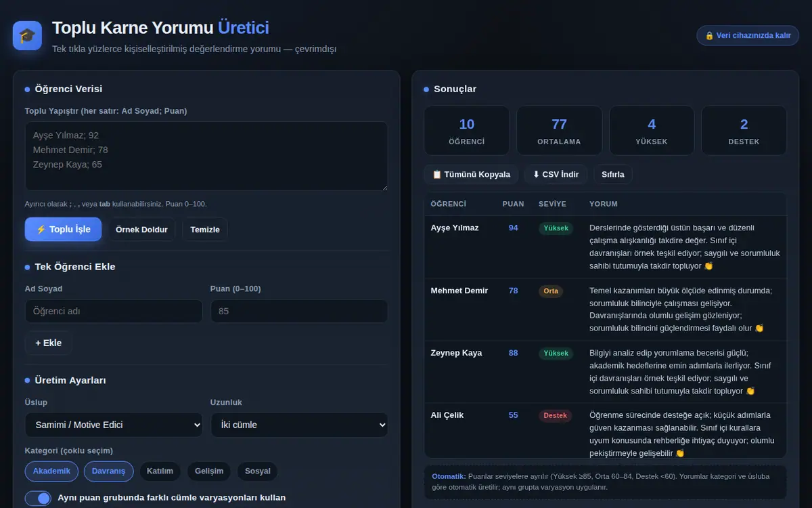Open the Üslup style dropdown
This screenshot has width=812, height=508.
coord(114,425)
